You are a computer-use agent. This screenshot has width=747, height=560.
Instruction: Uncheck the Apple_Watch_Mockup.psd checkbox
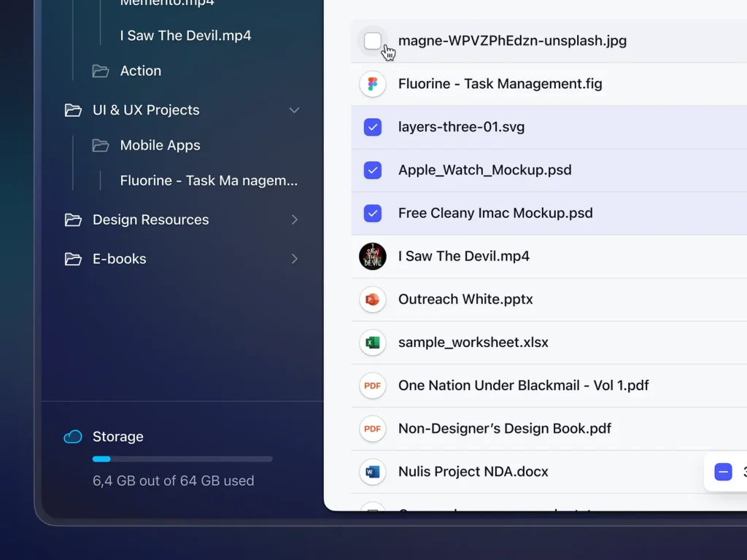pos(373,170)
